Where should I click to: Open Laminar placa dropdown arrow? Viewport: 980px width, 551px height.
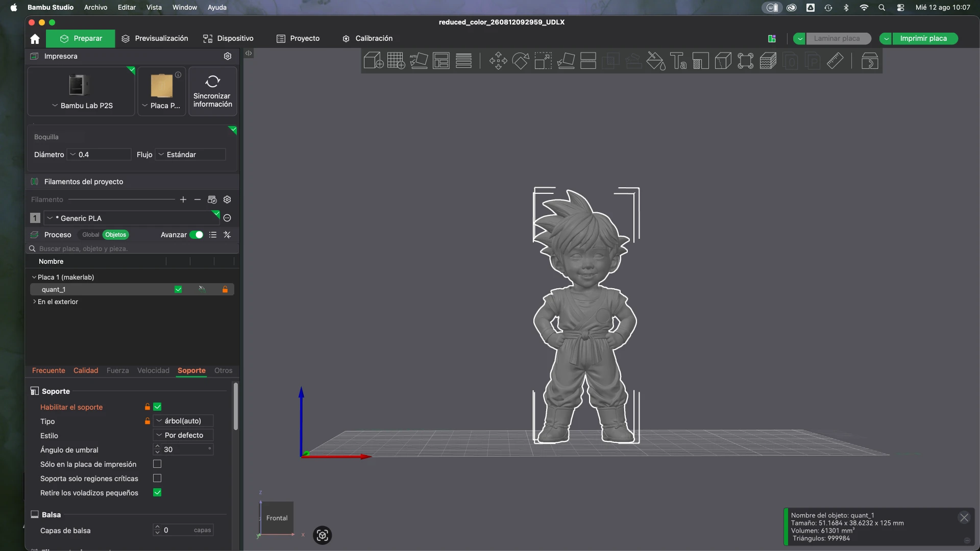[x=800, y=39]
